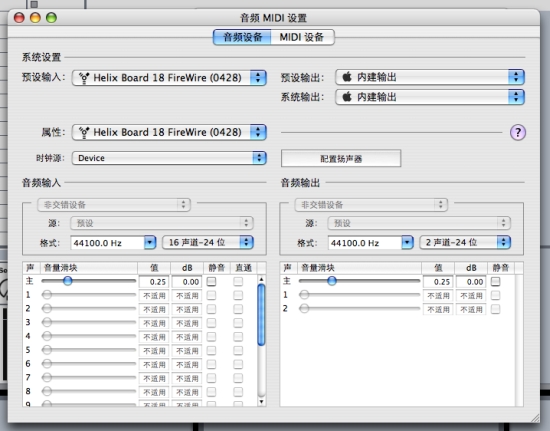Click the input channel list scrollbar thumb
The image size is (550, 431).
click(x=261, y=315)
